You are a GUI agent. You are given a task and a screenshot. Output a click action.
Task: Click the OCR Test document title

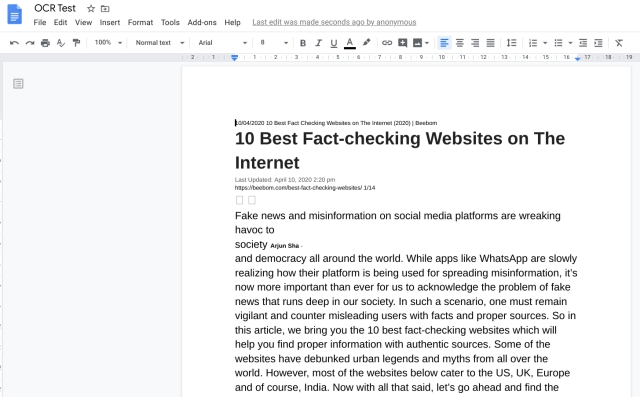(55, 8)
